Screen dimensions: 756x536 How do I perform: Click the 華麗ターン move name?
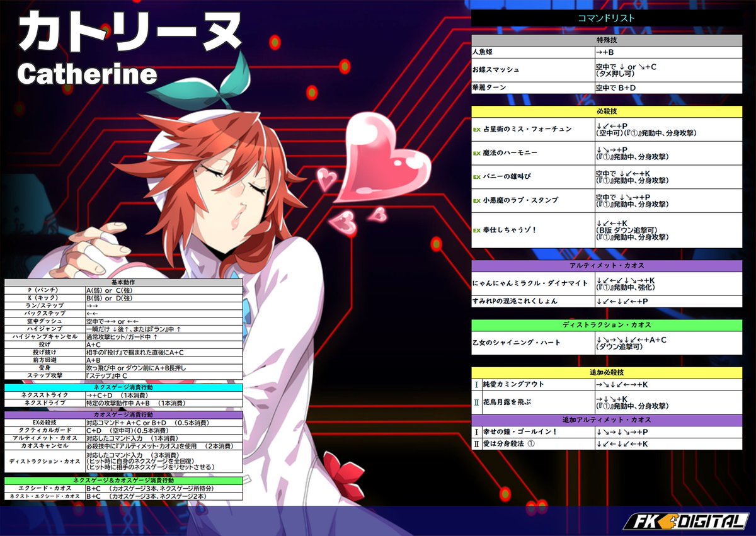pos(489,88)
